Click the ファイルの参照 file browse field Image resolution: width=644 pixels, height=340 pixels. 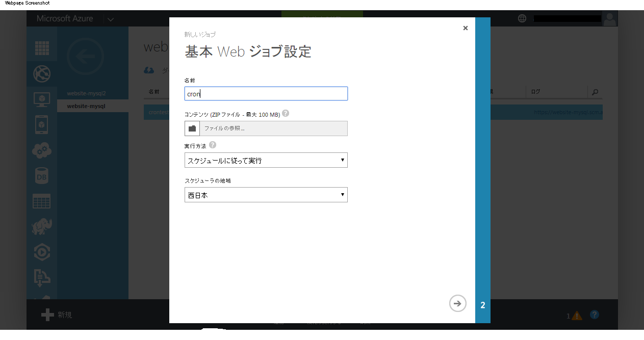pyautogui.click(x=273, y=128)
